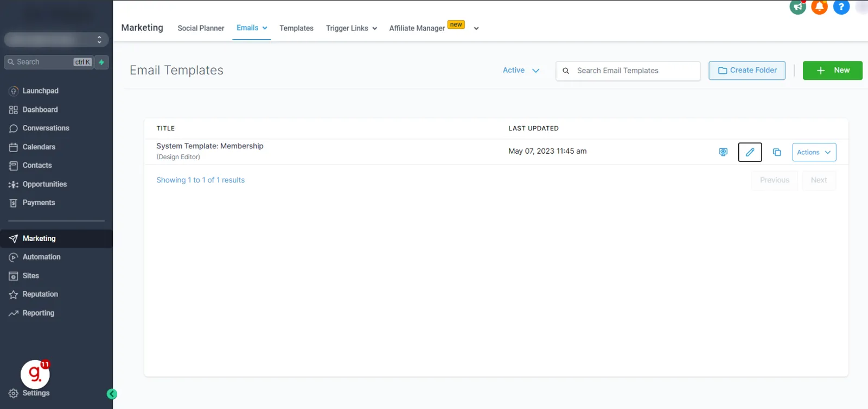Screen dimensions: 868x409
Task: Open the green megaphone announcements icon
Action: pos(797,7)
